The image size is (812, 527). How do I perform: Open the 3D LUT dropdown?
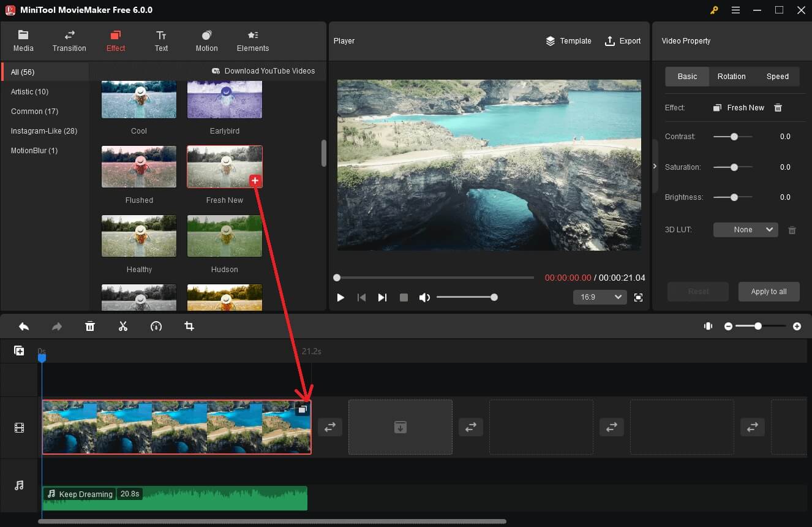pyautogui.click(x=745, y=229)
